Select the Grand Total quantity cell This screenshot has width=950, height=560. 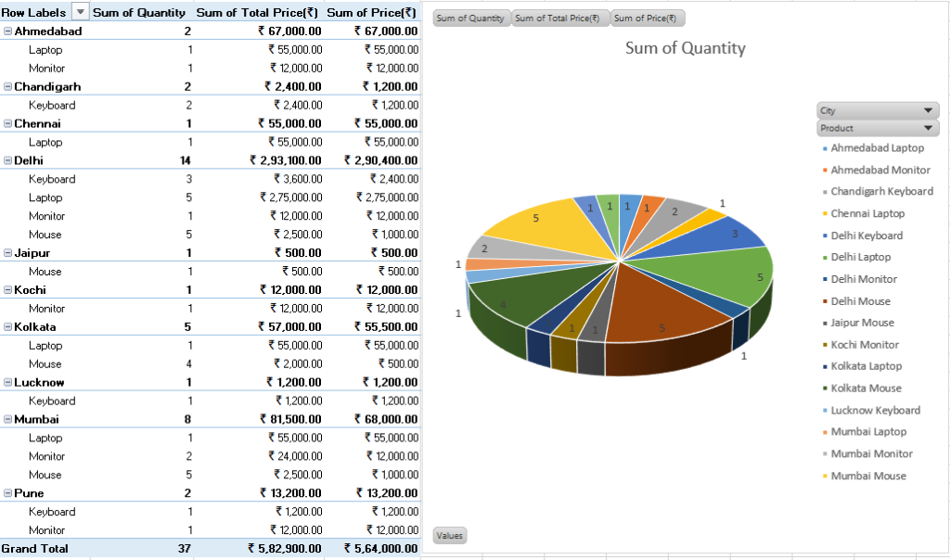tap(185, 549)
